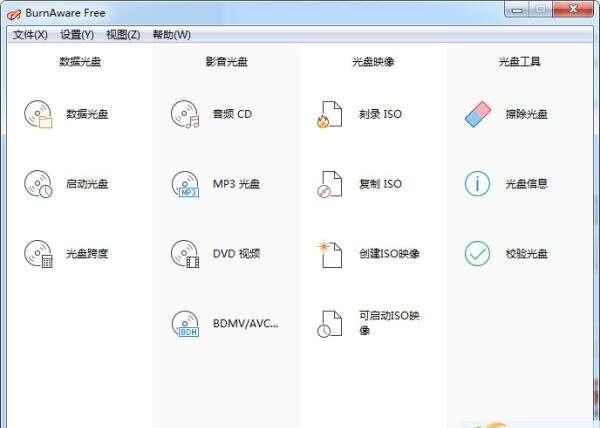The image size is (600, 428).
Task: Choose the DVD 视频 icon
Action: pyautogui.click(x=185, y=254)
